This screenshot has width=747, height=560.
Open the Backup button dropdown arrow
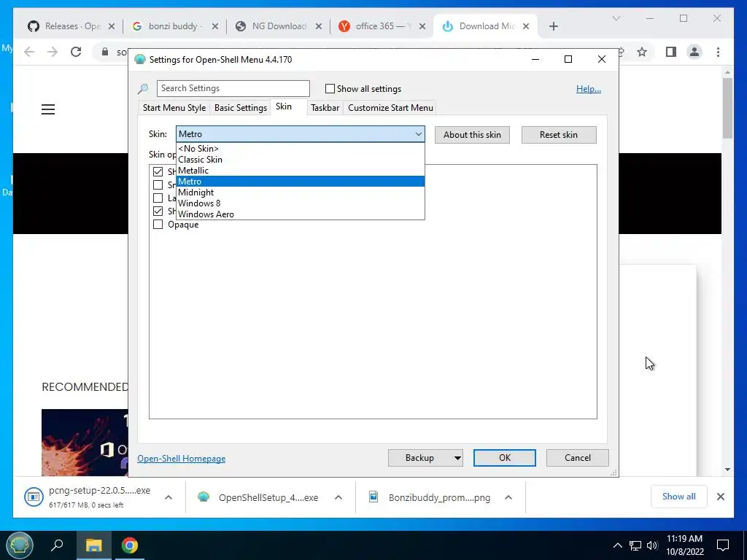pyautogui.click(x=457, y=458)
